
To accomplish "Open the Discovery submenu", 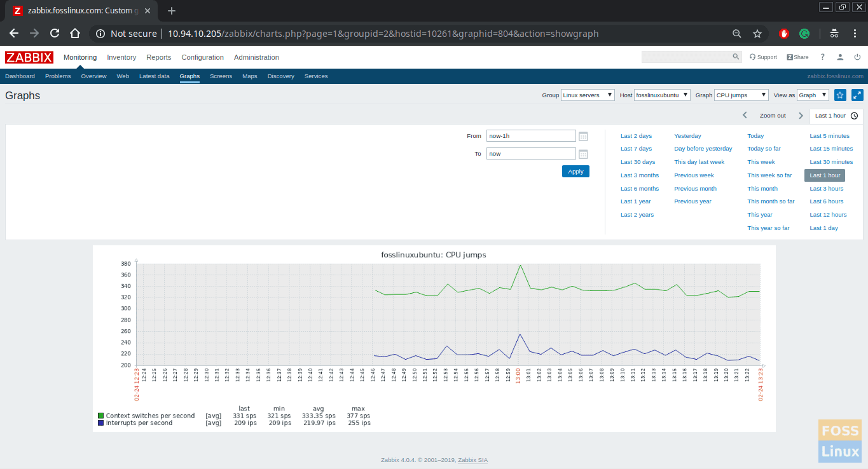I will pyautogui.click(x=281, y=76).
